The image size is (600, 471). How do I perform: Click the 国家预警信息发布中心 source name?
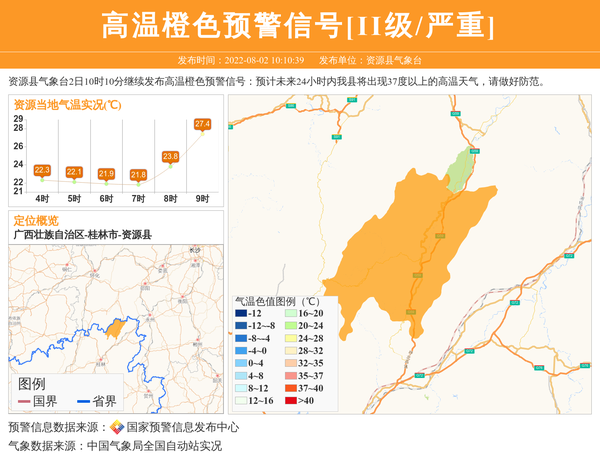[183, 427]
